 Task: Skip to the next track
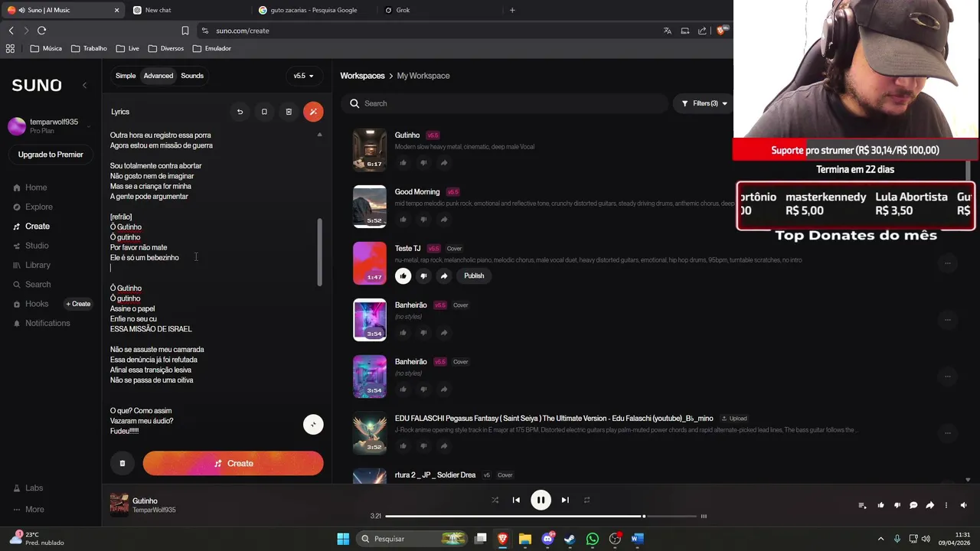pos(565,500)
